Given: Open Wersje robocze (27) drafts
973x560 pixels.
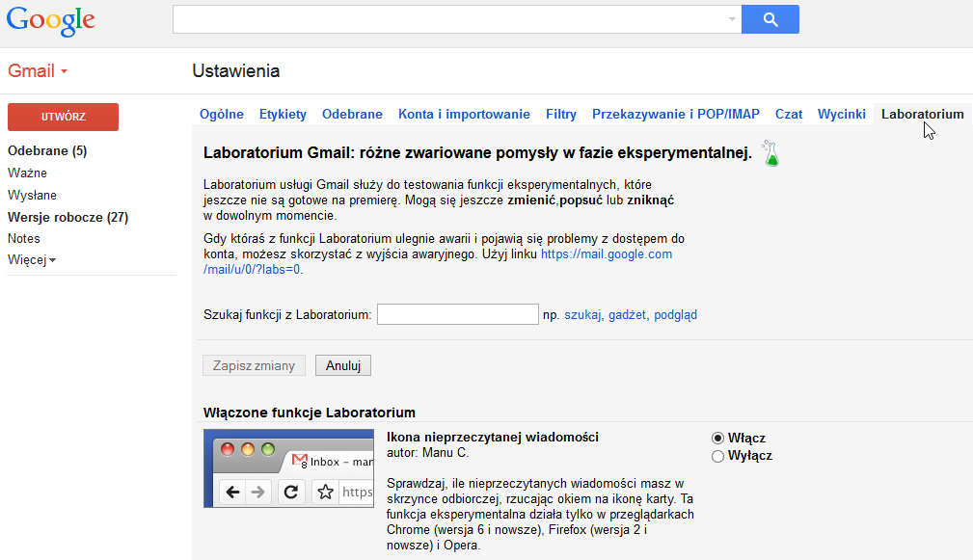Looking at the screenshot, I should [x=68, y=217].
